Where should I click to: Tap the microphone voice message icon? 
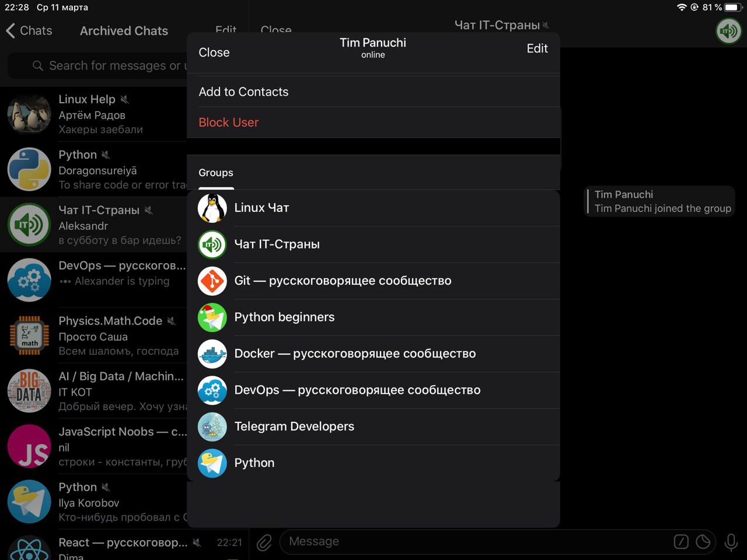click(731, 542)
